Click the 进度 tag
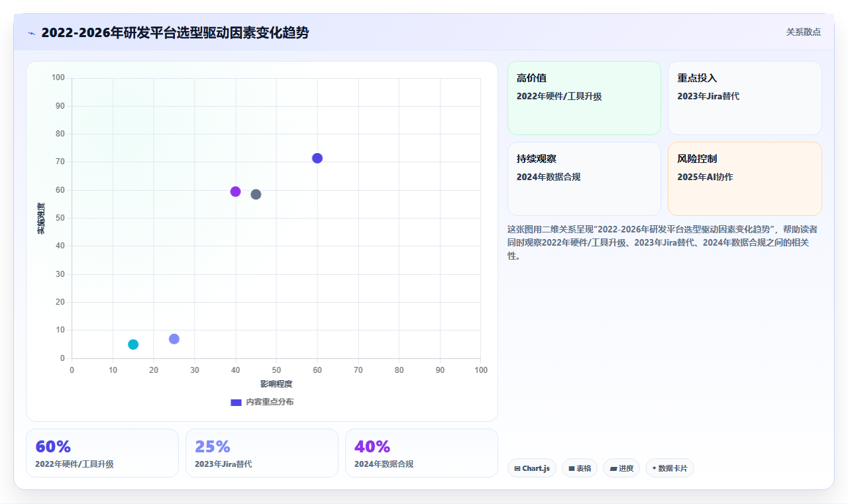Image resolution: width=848 pixels, height=504 pixels. 621,468
